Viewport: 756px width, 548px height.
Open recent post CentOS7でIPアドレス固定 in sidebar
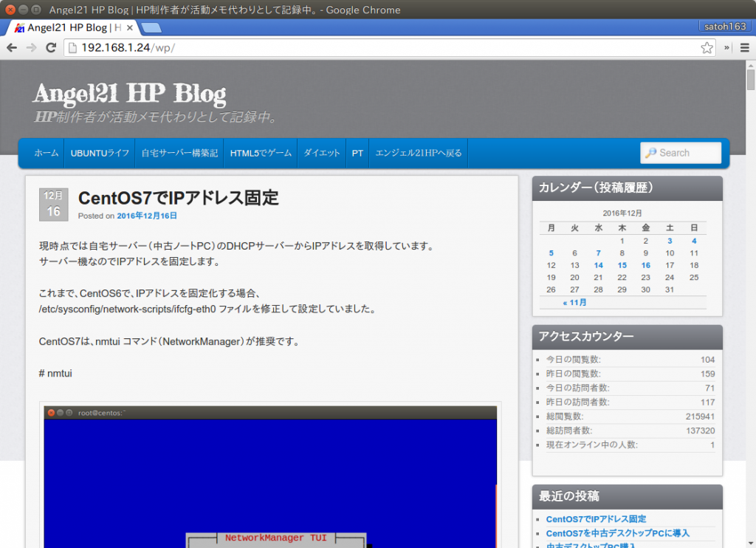[596, 519]
